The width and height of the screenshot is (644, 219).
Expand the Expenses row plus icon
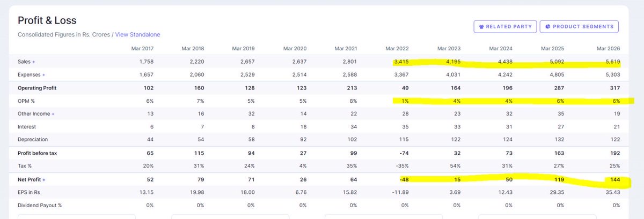[x=44, y=75]
